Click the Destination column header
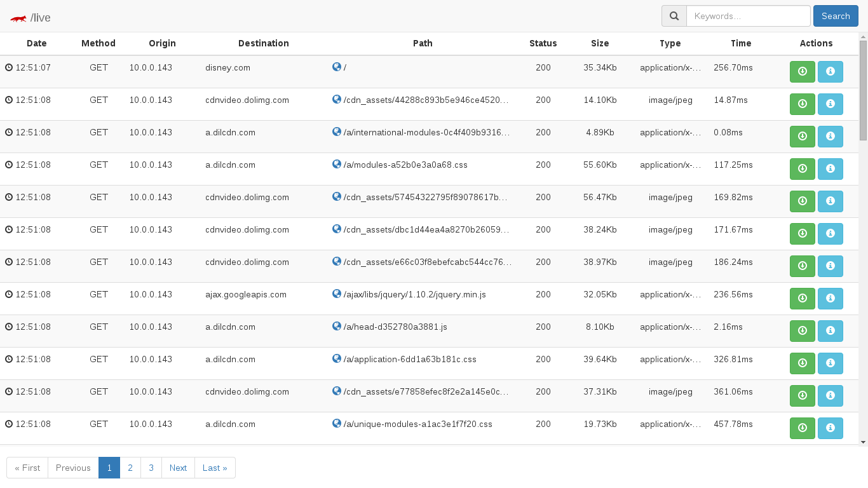The height and width of the screenshot is (488, 868). click(264, 43)
